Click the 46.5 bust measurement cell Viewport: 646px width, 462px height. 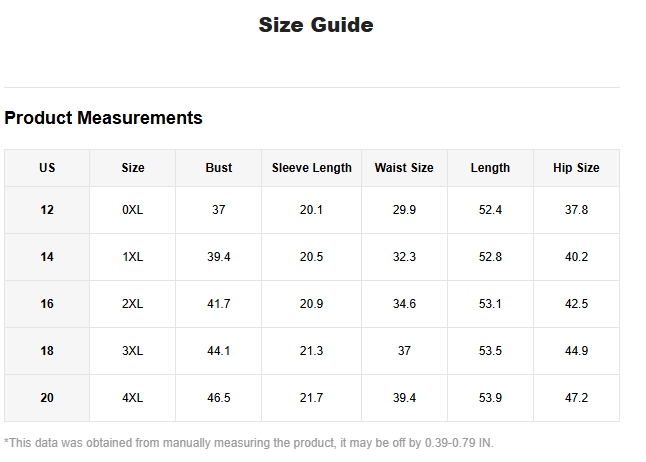[219, 398]
